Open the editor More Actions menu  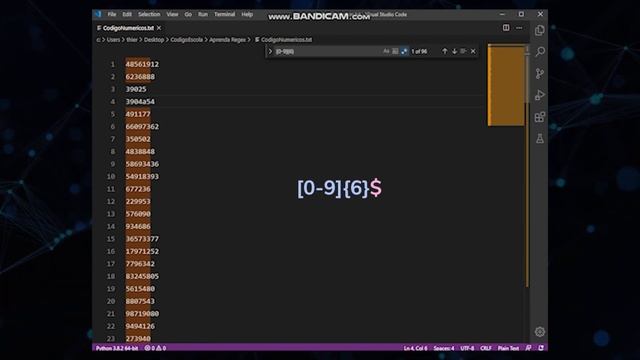pos(519,28)
